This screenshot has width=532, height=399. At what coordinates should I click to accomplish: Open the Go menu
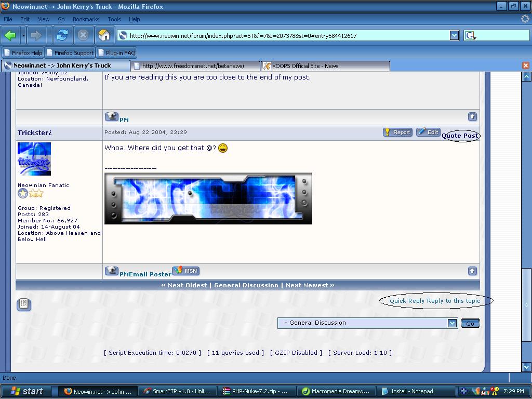61,19
